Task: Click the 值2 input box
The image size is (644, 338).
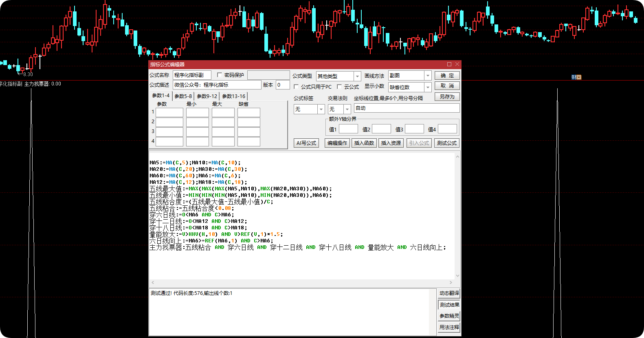Action: pos(382,129)
